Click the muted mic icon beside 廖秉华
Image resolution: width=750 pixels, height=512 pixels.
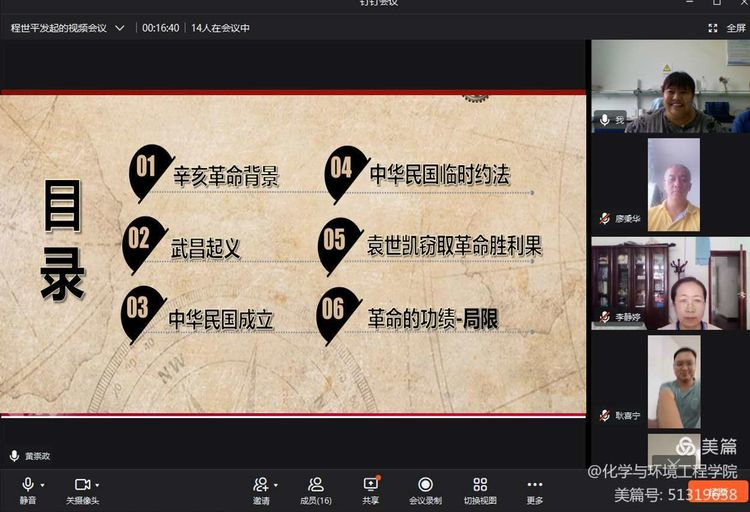605,218
